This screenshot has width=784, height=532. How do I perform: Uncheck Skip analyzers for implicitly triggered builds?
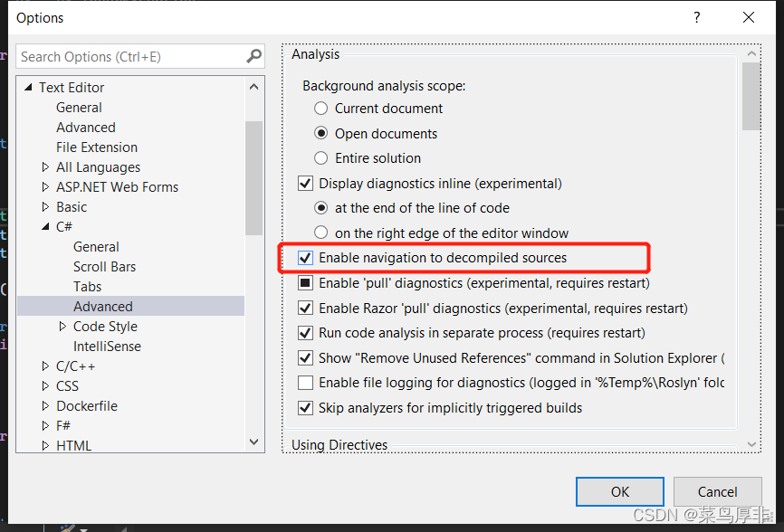(305, 408)
